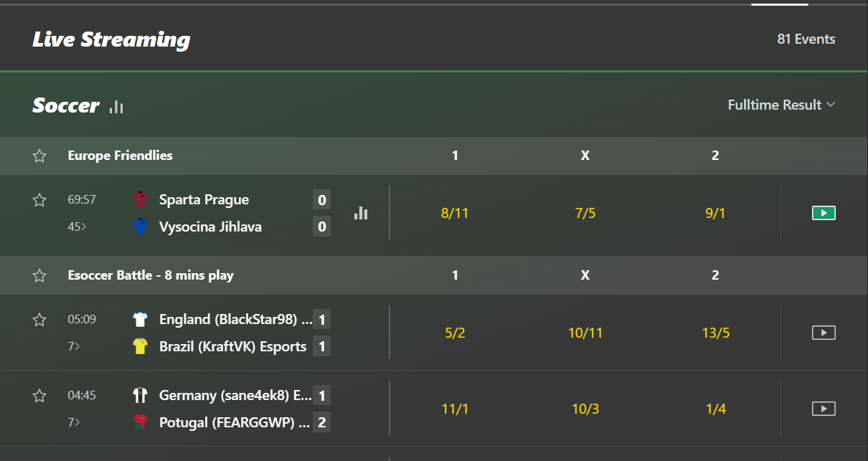Viewport: 868px width, 461px height.
Task: Click Germany striped jersey icon
Action: click(140, 395)
